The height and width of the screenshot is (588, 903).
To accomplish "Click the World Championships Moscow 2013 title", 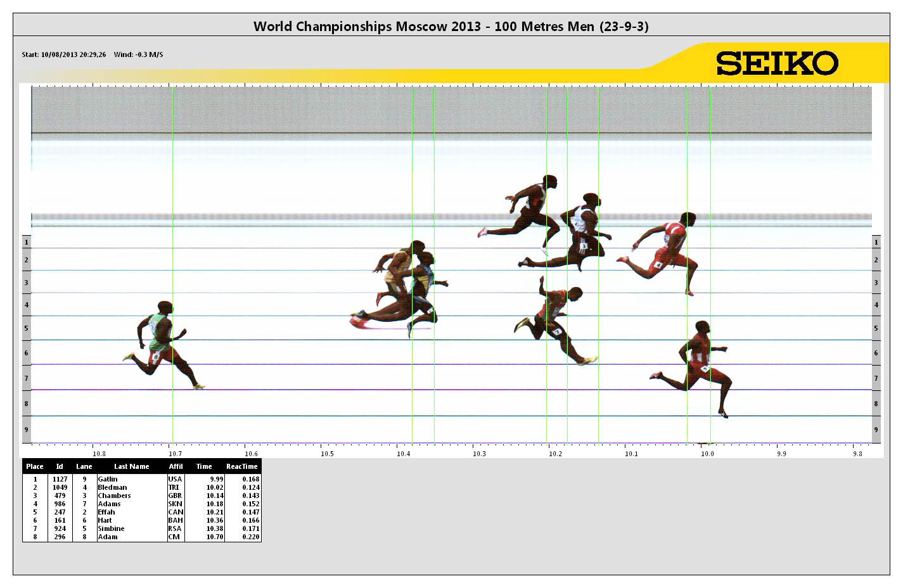I will pos(451,27).
